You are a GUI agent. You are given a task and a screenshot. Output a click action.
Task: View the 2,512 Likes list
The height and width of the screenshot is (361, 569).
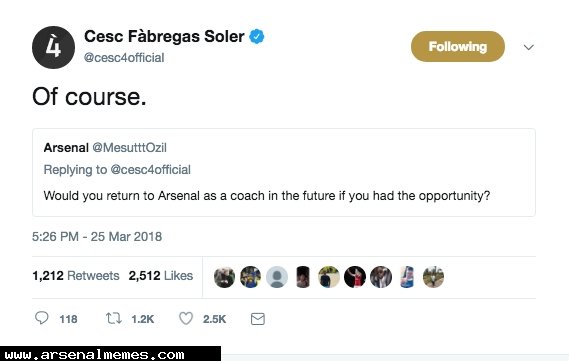[x=161, y=276]
